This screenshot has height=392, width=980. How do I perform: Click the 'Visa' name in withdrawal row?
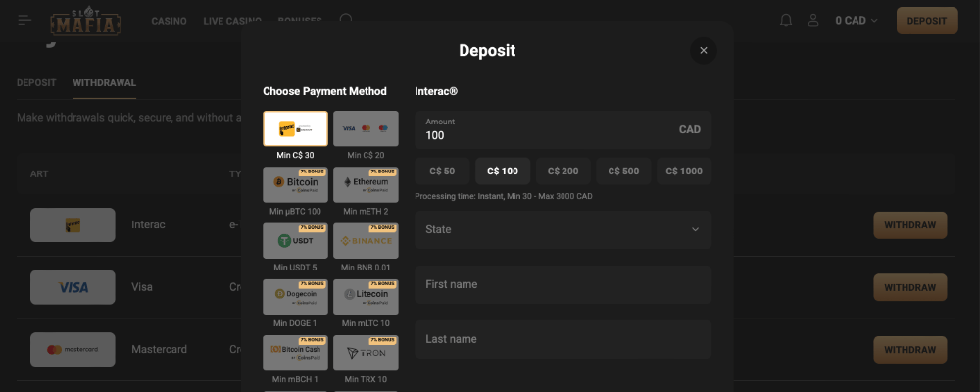click(x=142, y=287)
